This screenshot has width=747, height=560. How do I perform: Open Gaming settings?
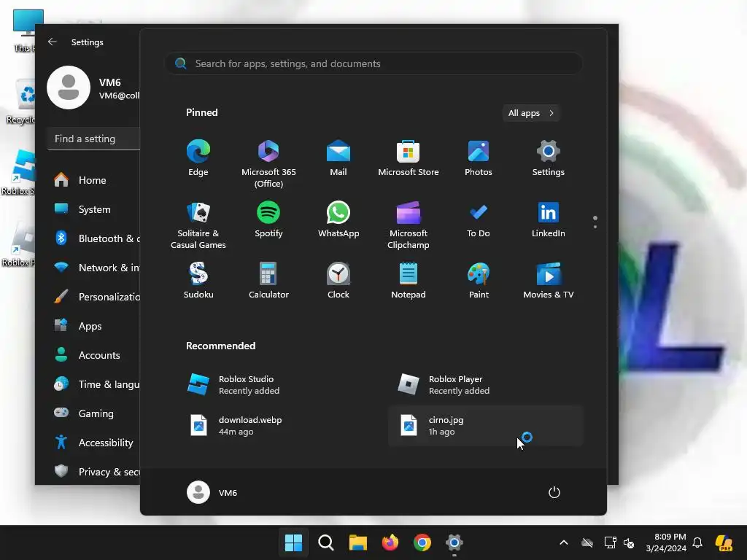tap(94, 413)
